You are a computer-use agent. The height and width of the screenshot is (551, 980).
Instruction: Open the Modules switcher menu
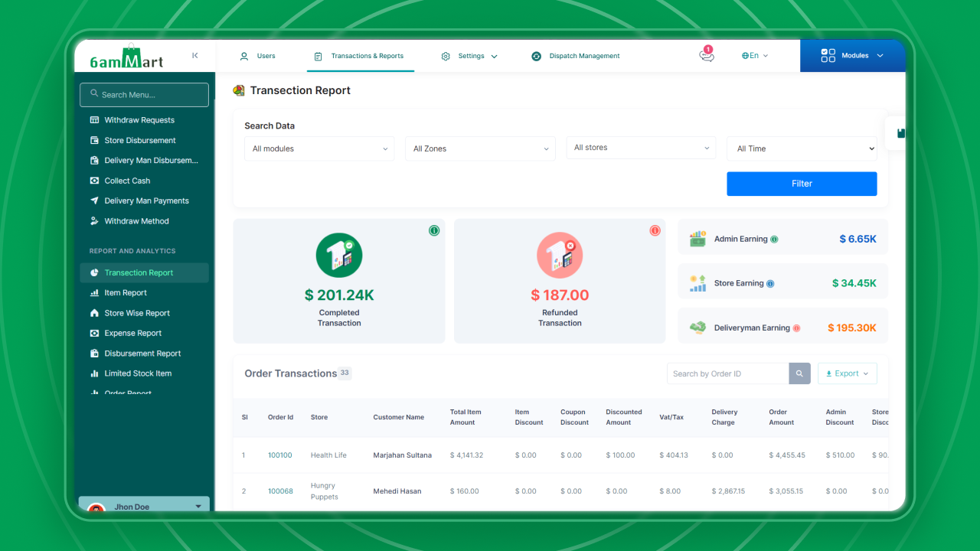852,56
